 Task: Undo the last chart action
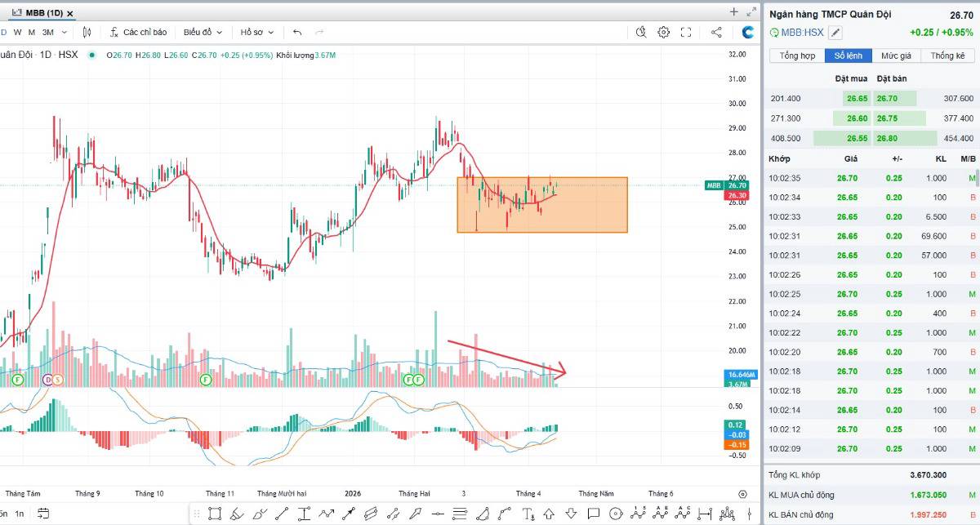point(297,32)
